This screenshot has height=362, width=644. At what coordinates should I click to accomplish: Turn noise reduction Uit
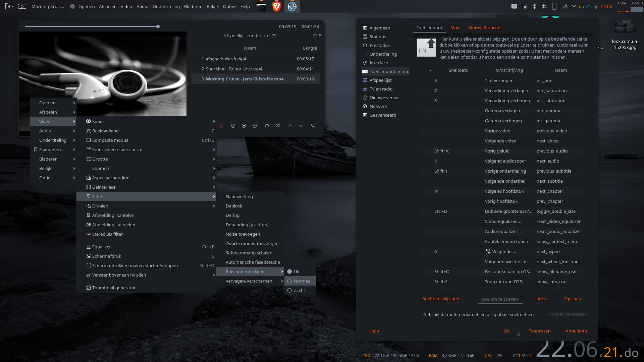click(x=296, y=271)
